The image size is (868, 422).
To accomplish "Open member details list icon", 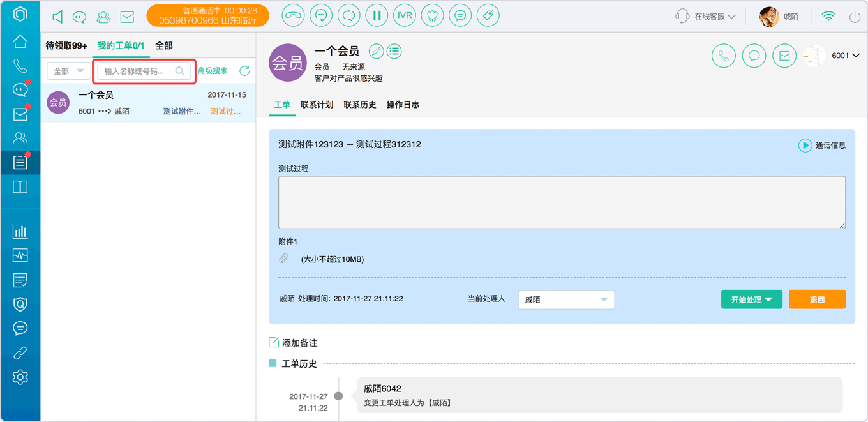I will [394, 51].
